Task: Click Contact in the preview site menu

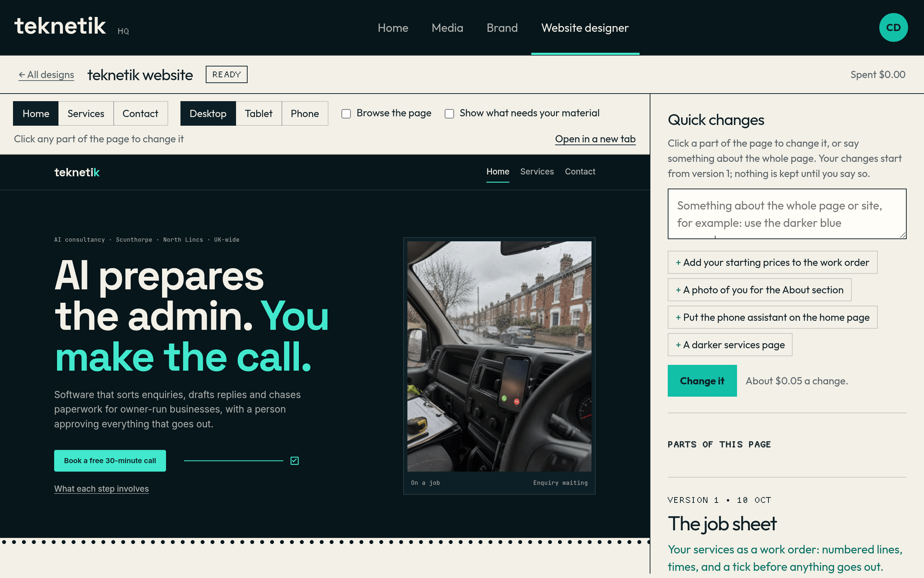Action: tap(580, 172)
